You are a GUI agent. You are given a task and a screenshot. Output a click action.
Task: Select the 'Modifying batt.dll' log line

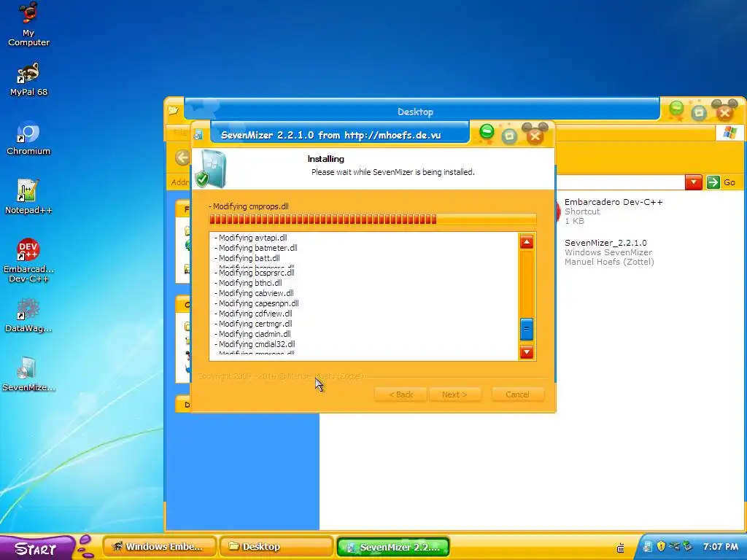tap(247, 258)
